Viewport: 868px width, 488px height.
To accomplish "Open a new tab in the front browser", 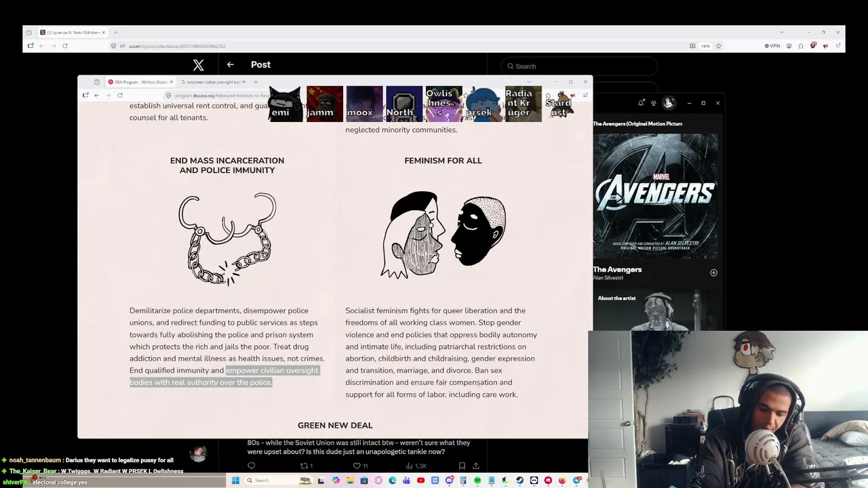I will [256, 82].
